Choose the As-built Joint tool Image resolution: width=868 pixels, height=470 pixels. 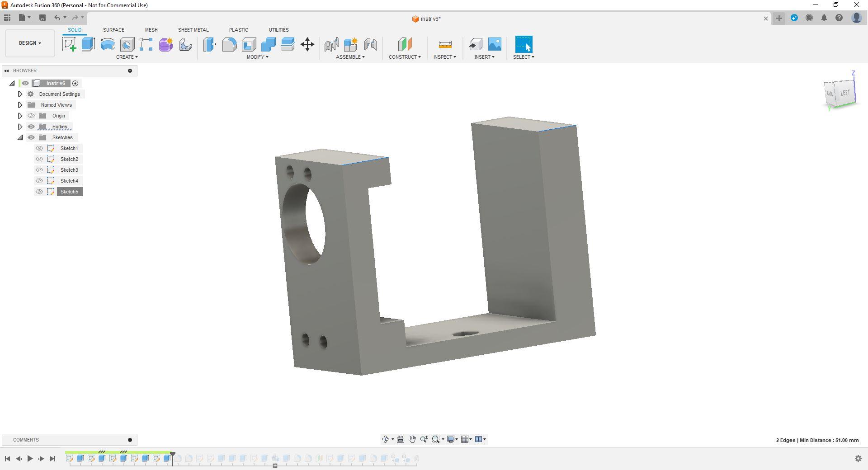point(370,44)
